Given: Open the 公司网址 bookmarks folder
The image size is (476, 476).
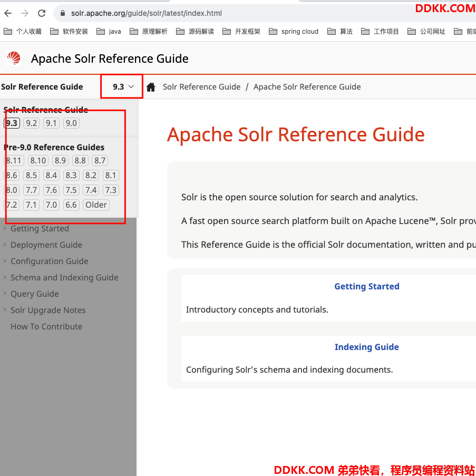Looking at the screenshot, I should pos(426,31).
